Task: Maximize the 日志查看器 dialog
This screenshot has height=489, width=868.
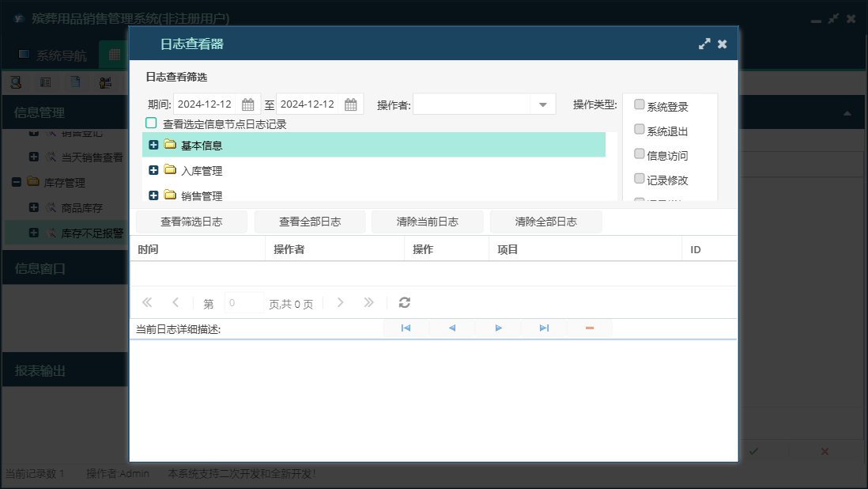Action: coord(704,44)
